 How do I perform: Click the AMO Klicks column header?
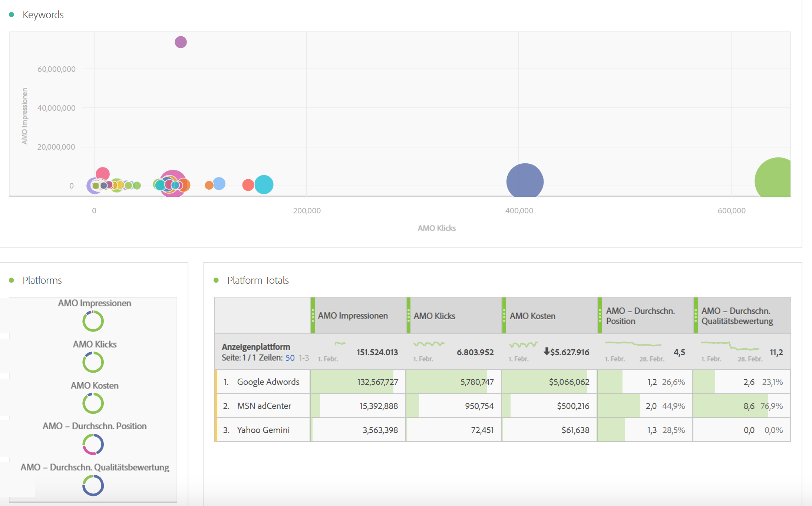pos(434,316)
